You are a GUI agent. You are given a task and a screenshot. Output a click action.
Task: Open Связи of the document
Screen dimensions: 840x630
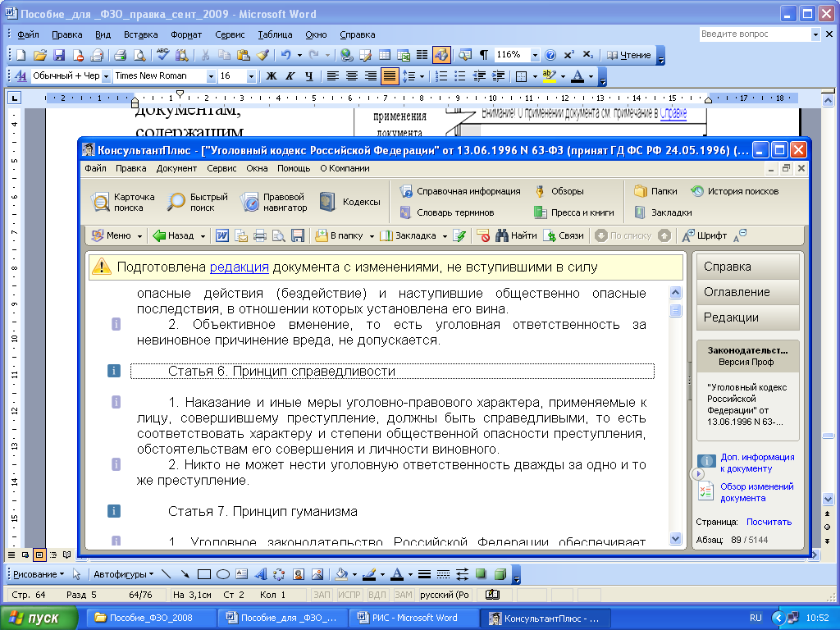[564, 235]
